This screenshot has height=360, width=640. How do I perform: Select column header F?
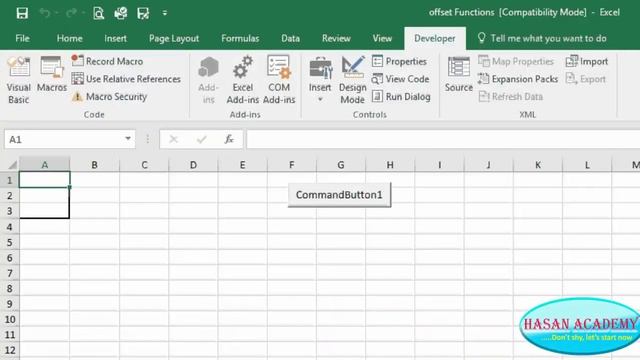coord(291,165)
